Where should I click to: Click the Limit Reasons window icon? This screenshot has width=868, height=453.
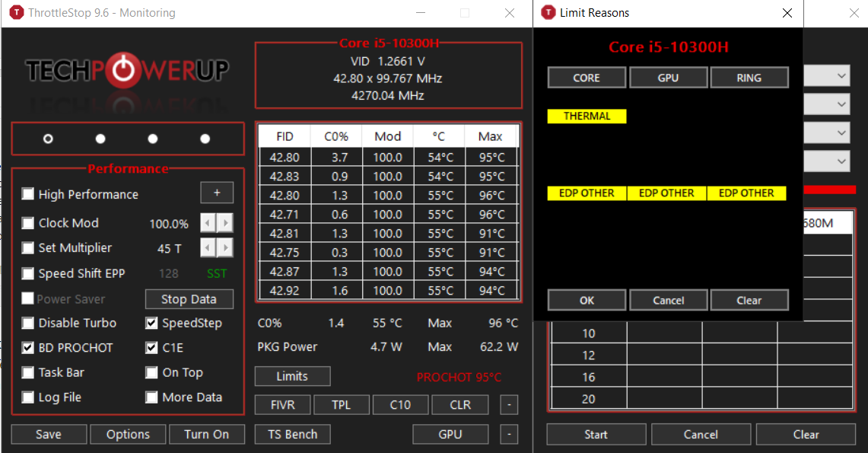[x=548, y=13]
